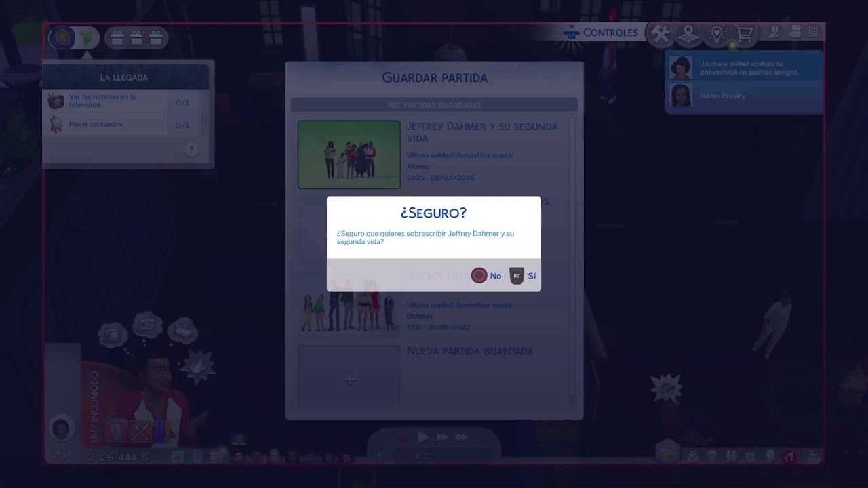Open Build Mode tools icon
Viewport: 868px width, 488px height.
[660, 33]
